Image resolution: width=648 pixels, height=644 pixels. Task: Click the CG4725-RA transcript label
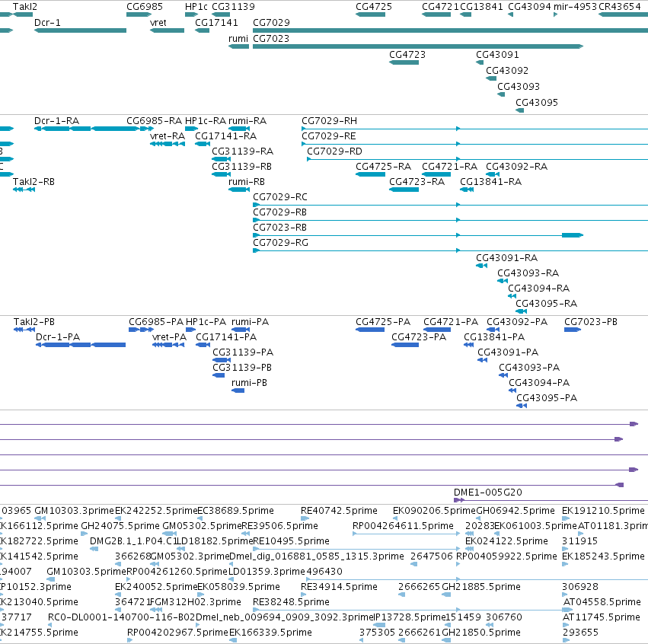coord(384,167)
